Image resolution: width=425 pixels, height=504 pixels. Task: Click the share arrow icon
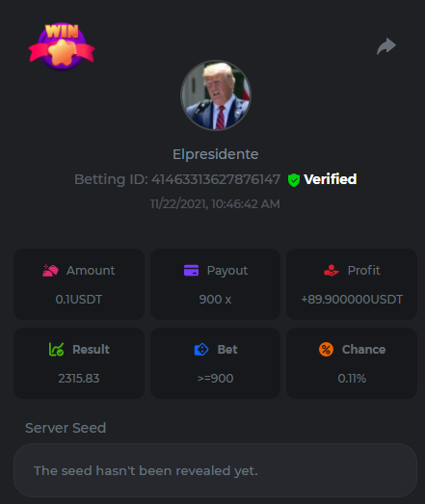coord(386,46)
